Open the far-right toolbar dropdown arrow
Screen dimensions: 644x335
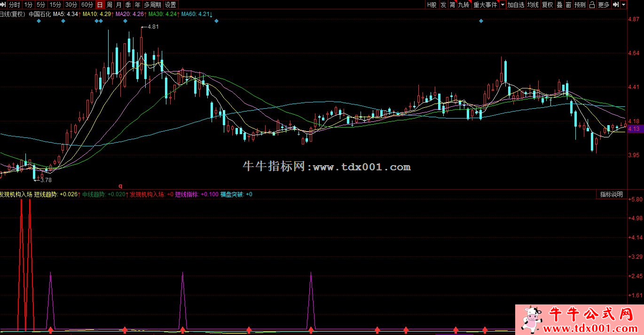624,5
